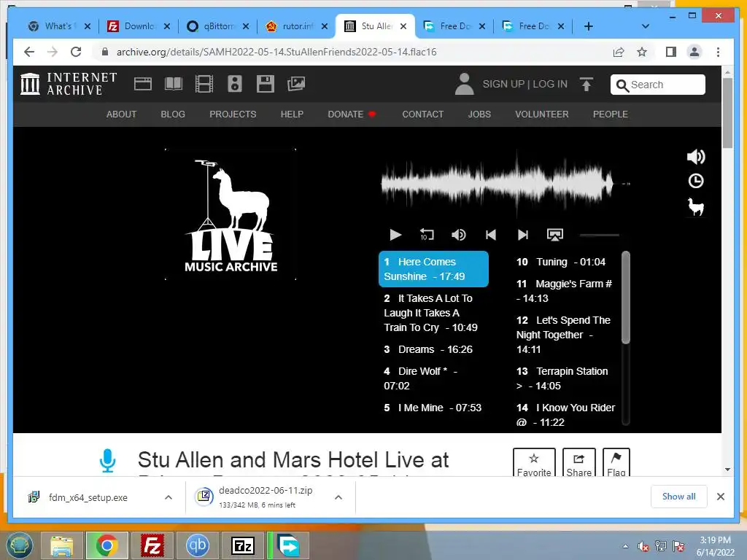Toggle the Chrome side panel

point(671,52)
